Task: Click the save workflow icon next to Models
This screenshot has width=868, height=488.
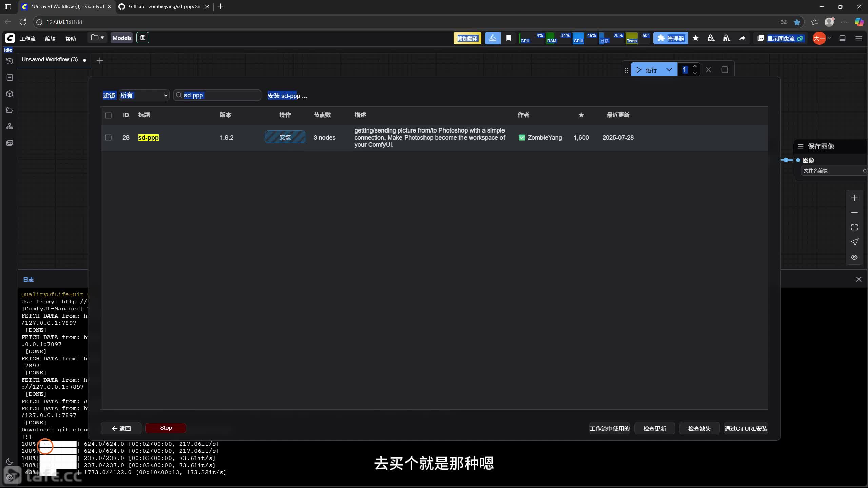Action: (x=143, y=38)
